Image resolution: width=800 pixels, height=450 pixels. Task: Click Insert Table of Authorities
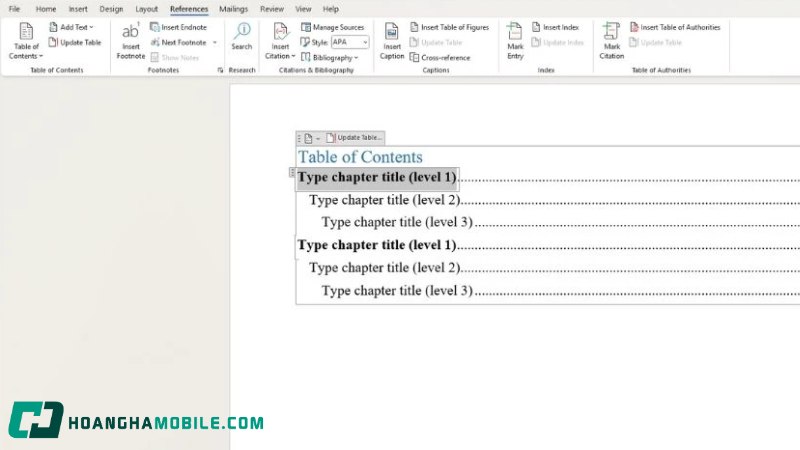coord(675,27)
